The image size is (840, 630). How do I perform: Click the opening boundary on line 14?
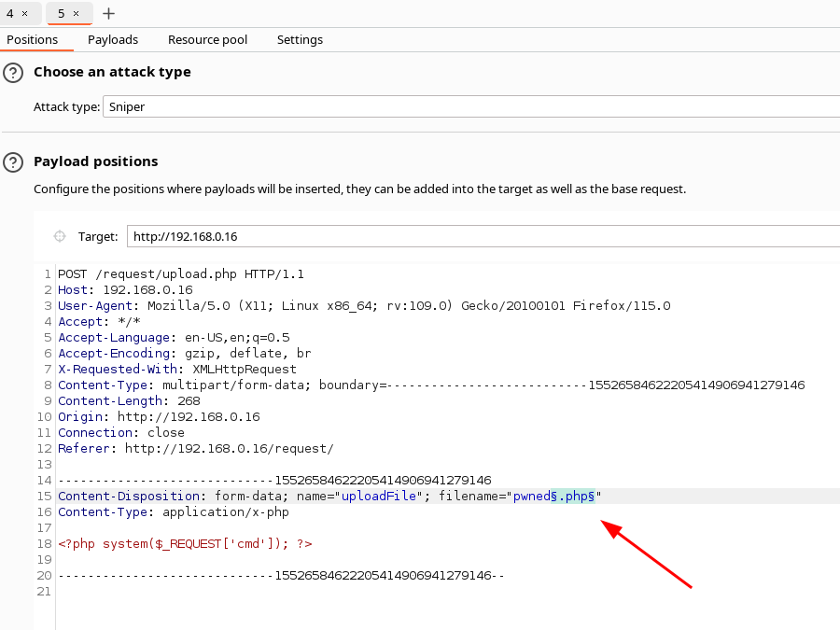click(x=274, y=480)
